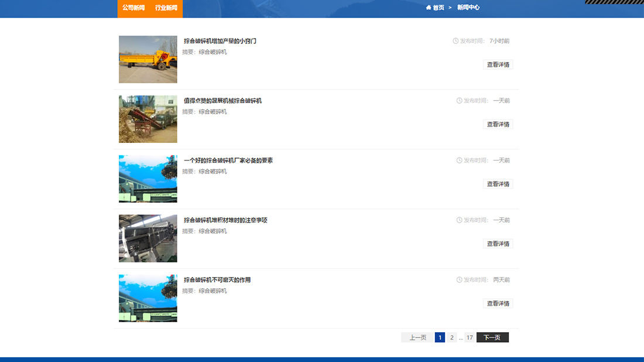
Task: Click the 下一页 pagination button
Action: 492,337
